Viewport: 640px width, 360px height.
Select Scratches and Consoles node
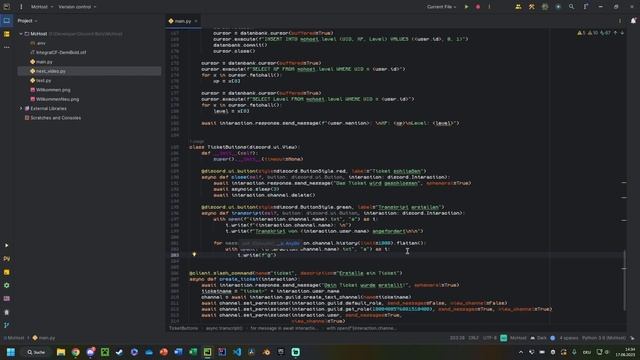53,118
